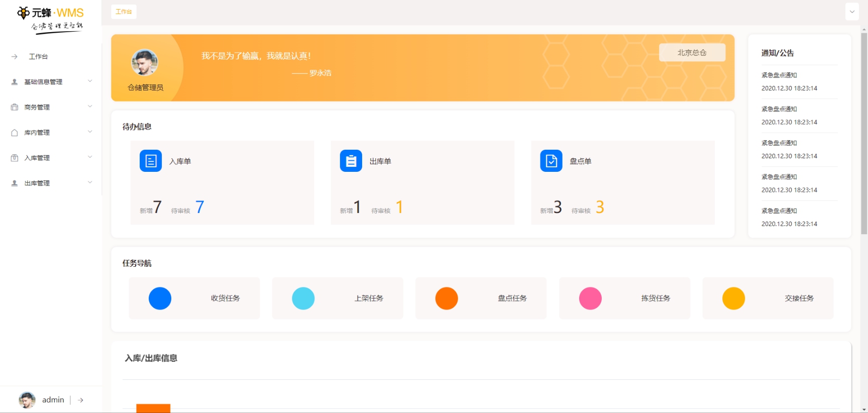The image size is (868, 413).
Task: Expand the 入库管理 chevron
Action: (90, 157)
